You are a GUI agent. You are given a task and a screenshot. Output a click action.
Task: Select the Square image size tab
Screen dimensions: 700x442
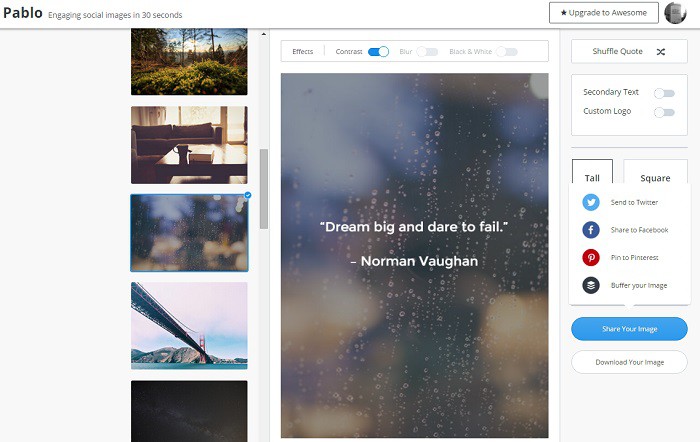click(655, 178)
